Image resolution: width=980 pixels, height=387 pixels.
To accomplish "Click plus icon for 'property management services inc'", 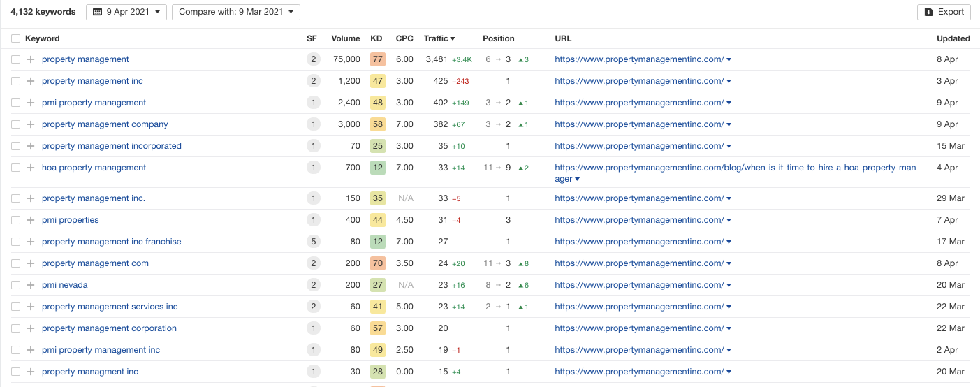I will coord(31,307).
